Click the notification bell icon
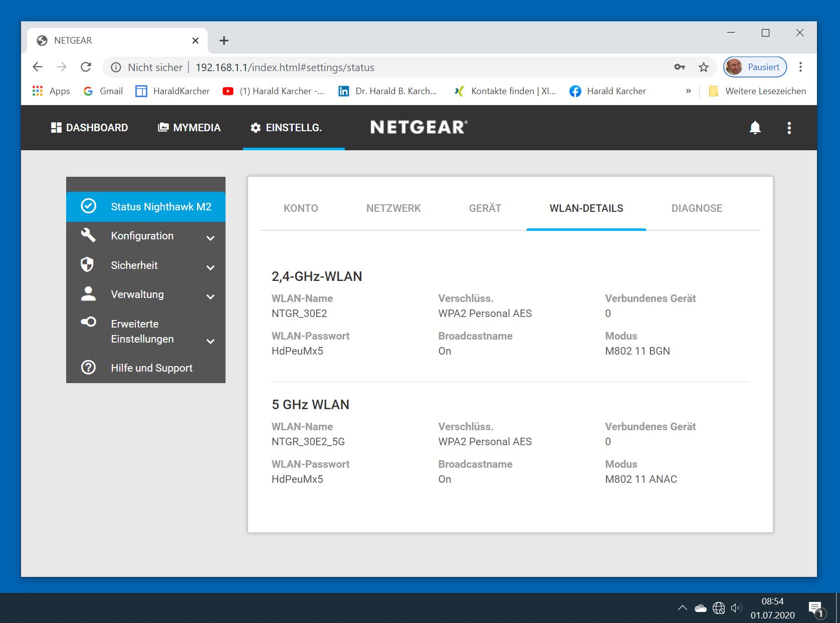 click(755, 128)
